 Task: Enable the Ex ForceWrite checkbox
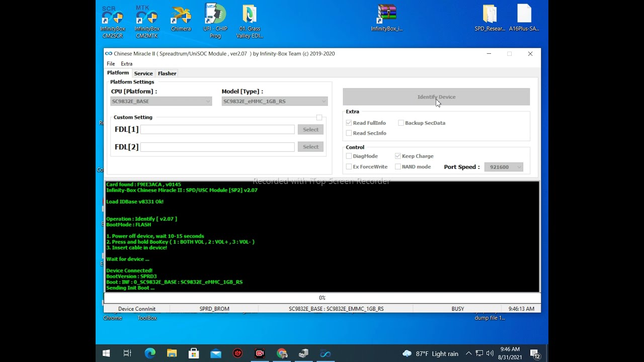point(349,167)
